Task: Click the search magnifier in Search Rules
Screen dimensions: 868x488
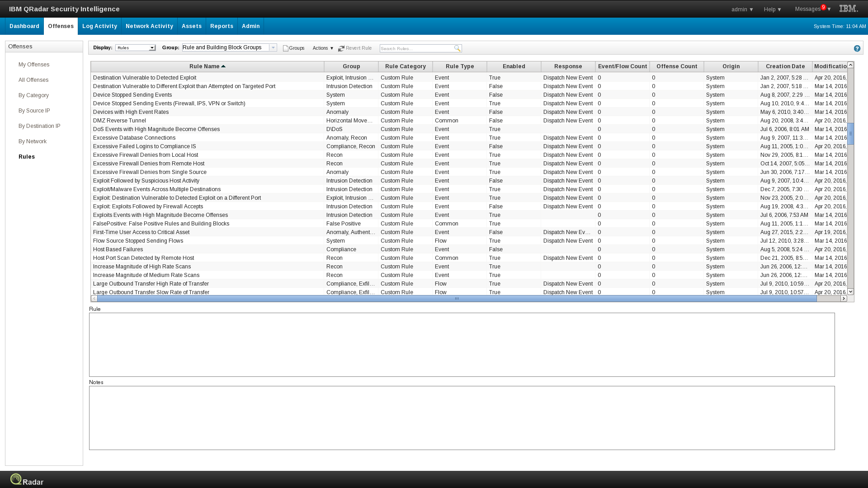Action: click(x=458, y=48)
